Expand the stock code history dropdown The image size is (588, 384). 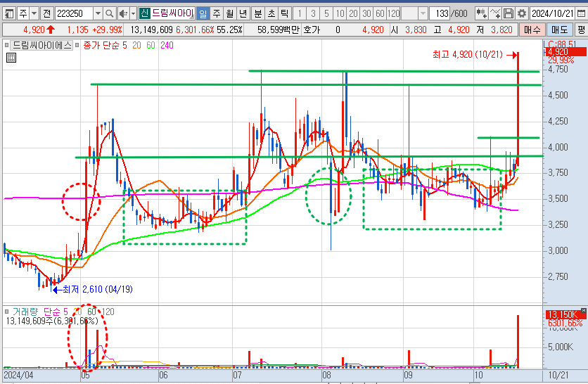pos(98,14)
